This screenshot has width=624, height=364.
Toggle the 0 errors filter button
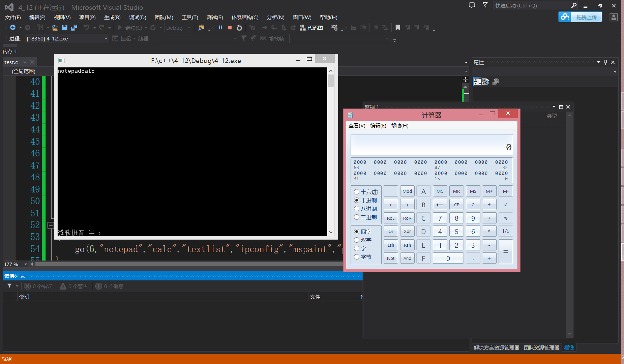[x=38, y=286]
